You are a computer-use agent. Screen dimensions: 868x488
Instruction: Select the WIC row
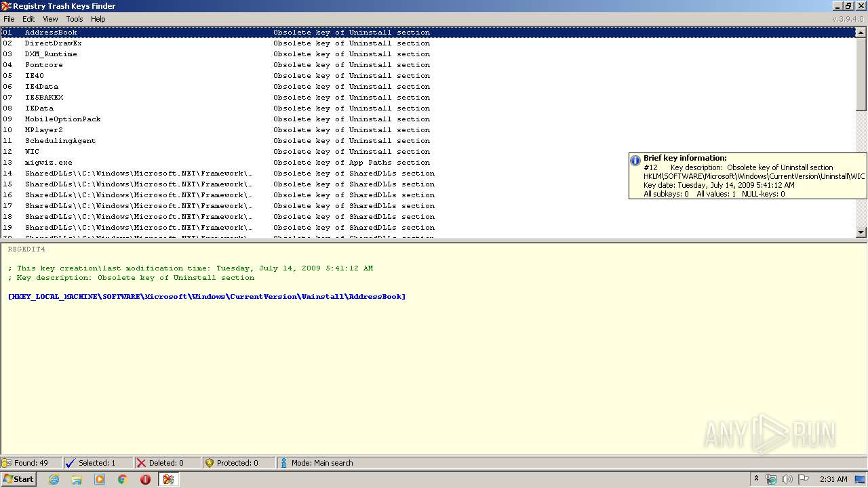click(428, 152)
